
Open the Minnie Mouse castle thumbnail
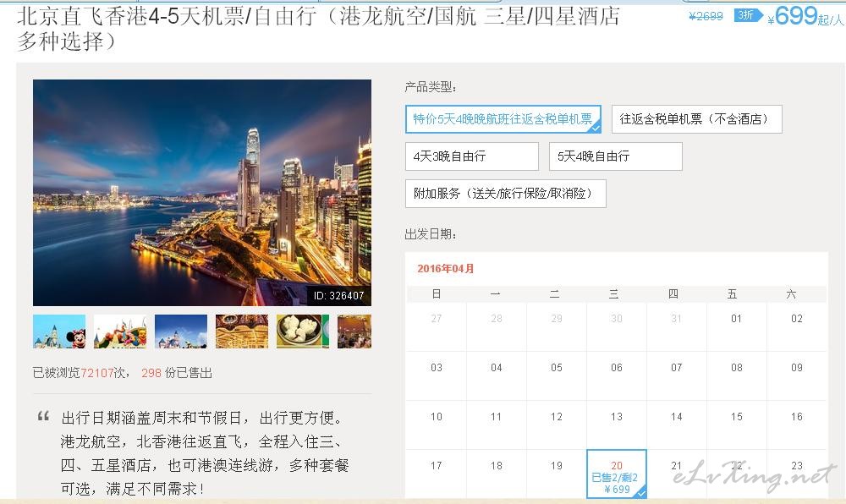coord(59,331)
